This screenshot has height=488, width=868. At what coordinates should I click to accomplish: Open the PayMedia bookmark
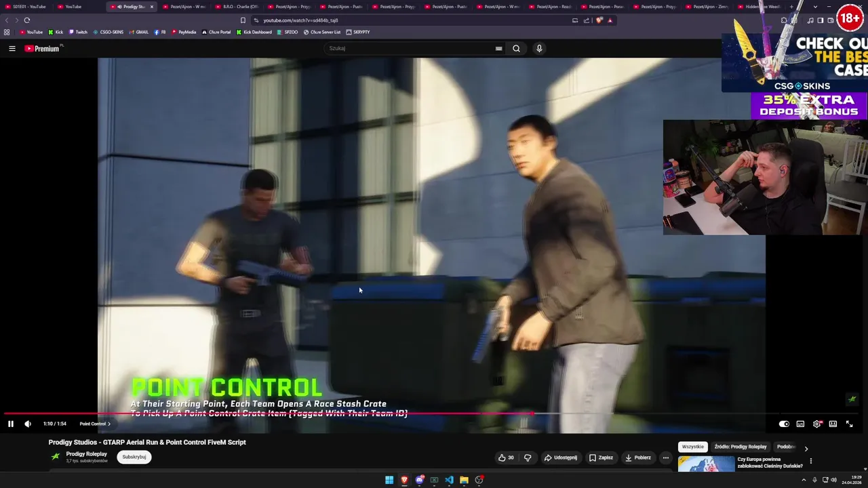(184, 32)
